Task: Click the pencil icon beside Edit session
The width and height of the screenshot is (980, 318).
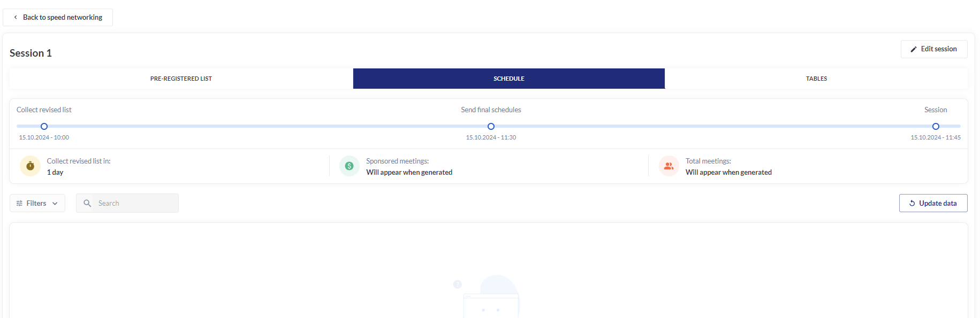Action: click(x=914, y=49)
